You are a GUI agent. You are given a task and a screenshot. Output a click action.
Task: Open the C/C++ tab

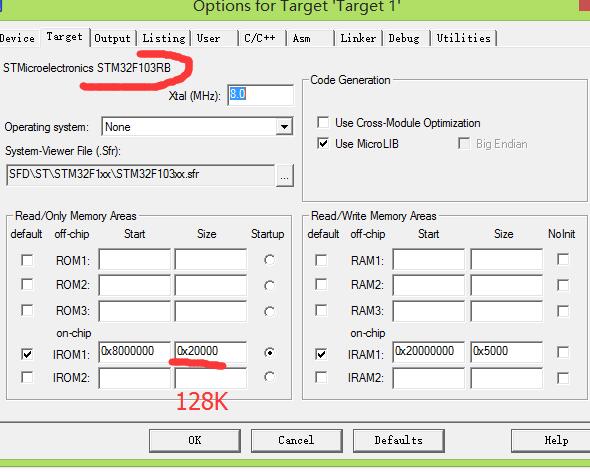[260, 38]
